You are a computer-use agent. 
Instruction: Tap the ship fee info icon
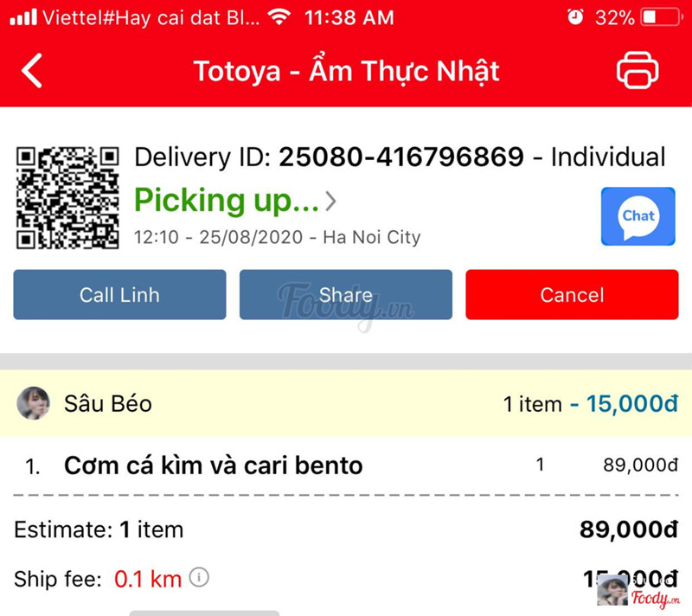tap(199, 577)
